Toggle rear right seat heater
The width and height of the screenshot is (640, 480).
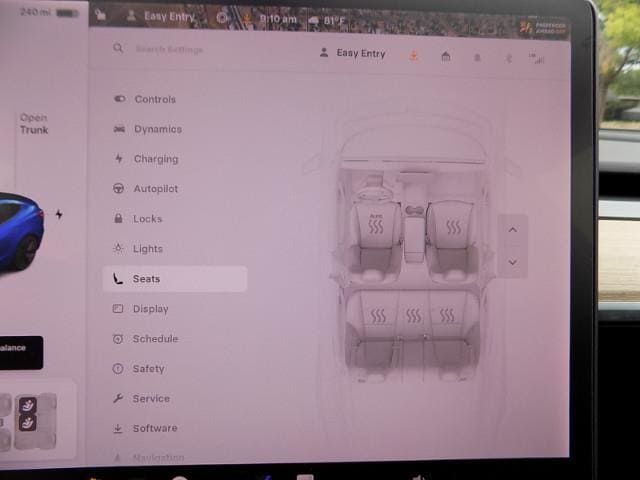pyautogui.click(x=447, y=316)
